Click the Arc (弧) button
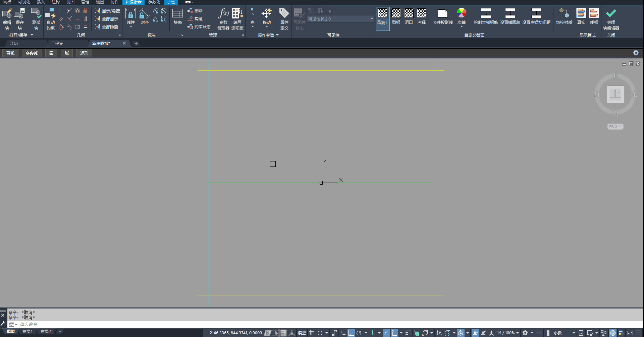The image size is (644, 337). click(67, 53)
